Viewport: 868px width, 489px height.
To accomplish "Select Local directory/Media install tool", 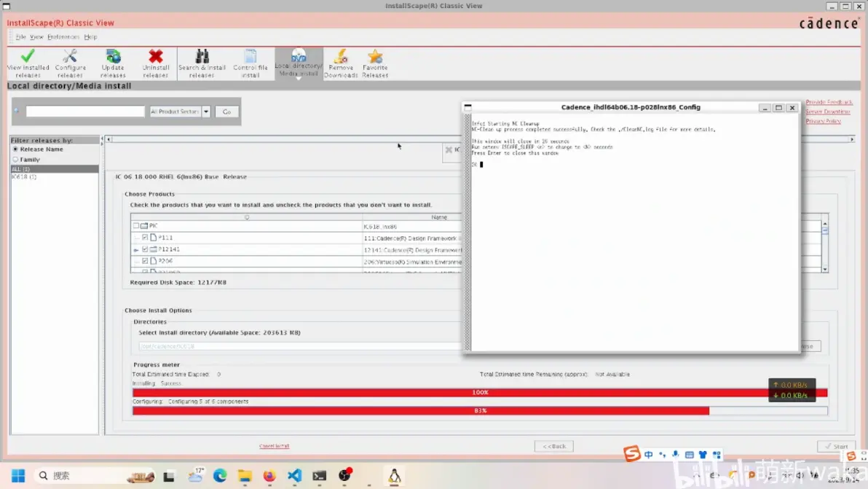I will [299, 63].
